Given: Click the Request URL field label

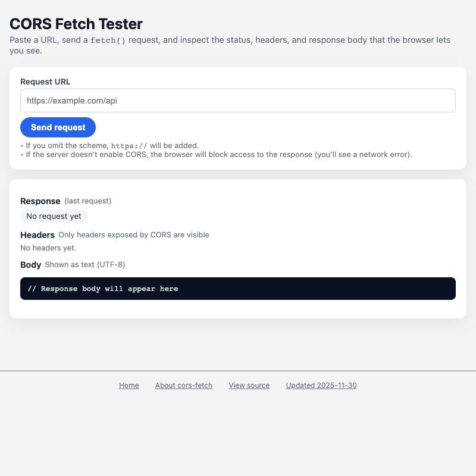Looking at the screenshot, I should [45, 82].
